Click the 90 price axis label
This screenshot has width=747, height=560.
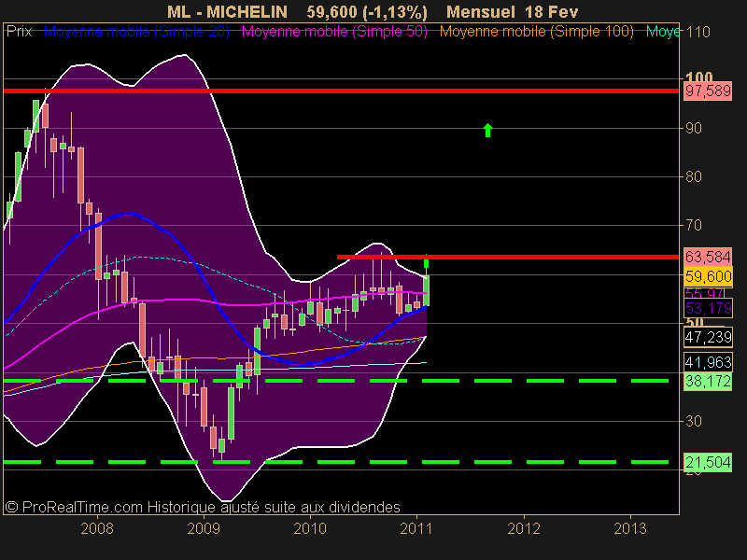click(x=694, y=129)
